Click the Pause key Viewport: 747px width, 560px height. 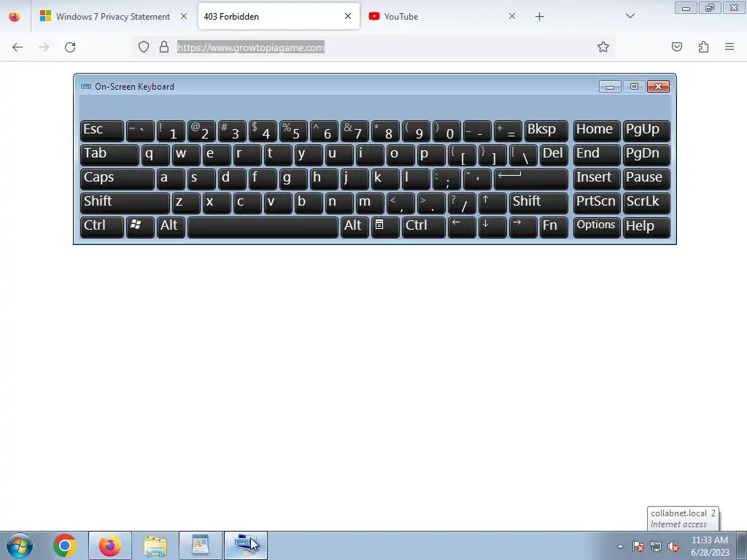646,179
